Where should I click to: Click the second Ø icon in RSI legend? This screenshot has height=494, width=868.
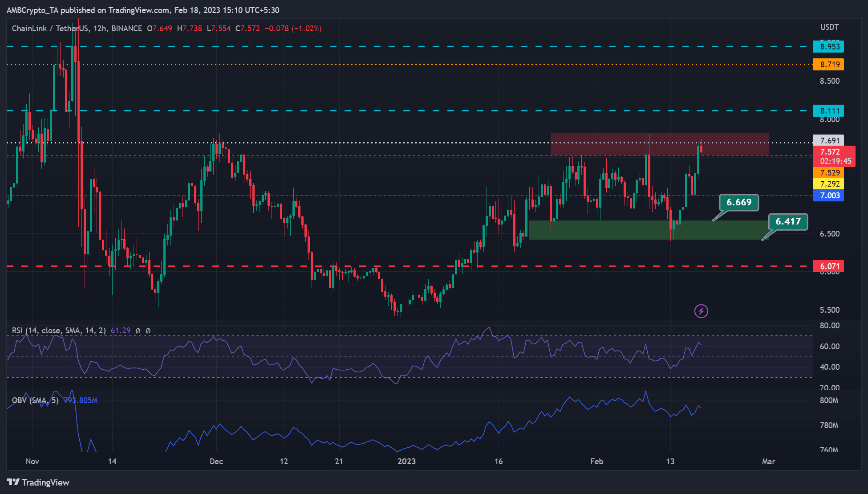[x=148, y=331]
